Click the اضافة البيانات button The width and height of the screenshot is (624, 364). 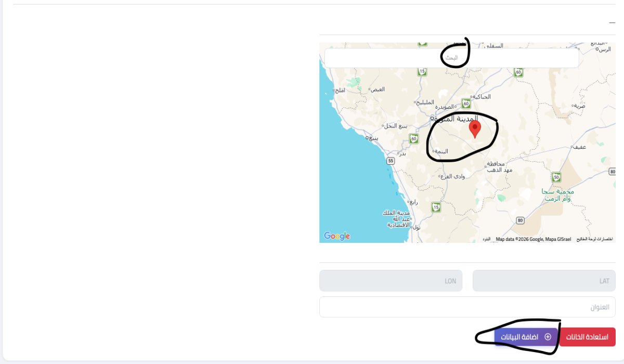pos(526,337)
